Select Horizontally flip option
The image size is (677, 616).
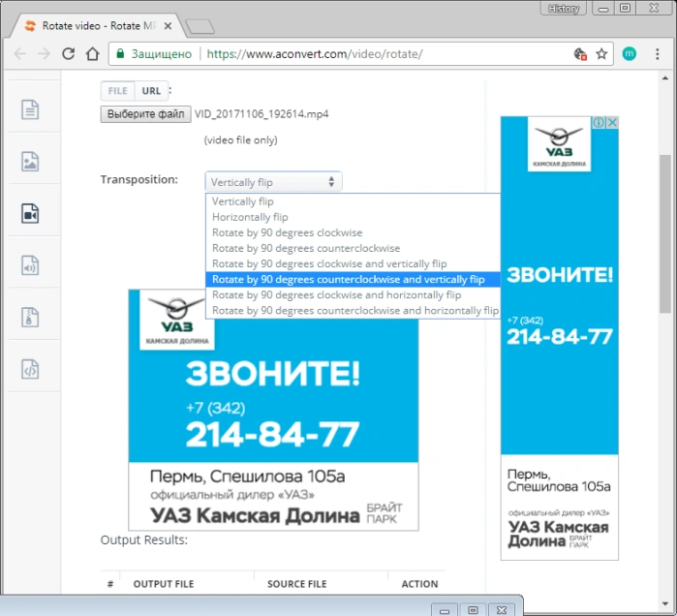click(x=353, y=217)
